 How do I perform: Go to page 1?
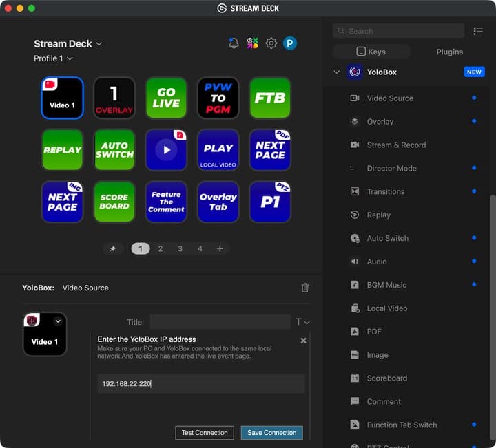[141, 248]
